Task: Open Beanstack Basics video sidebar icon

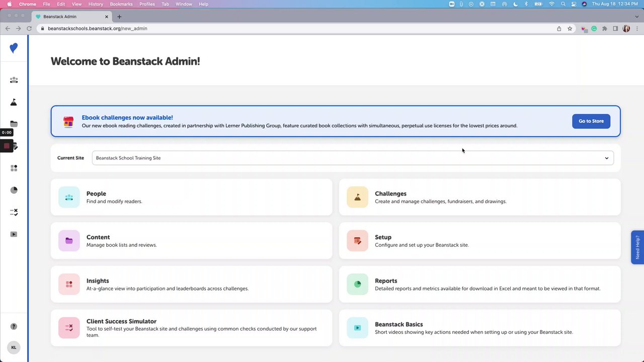Action: tap(14, 234)
